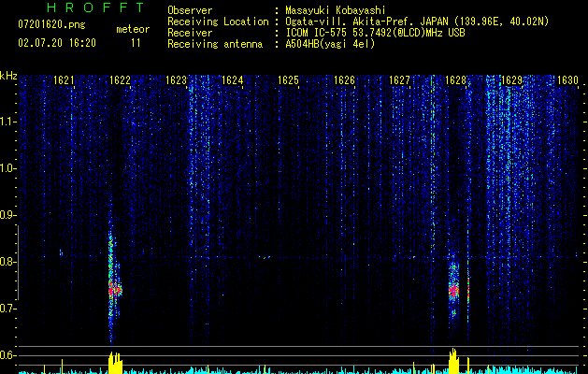Click the yellow power spike below 1622
Image resolution: width=588 pixels, height=374 pixels.
[x=115, y=363]
